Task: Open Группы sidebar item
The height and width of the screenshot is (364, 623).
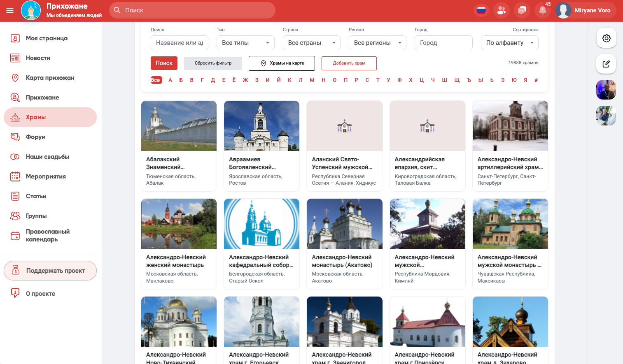Action: (x=36, y=216)
